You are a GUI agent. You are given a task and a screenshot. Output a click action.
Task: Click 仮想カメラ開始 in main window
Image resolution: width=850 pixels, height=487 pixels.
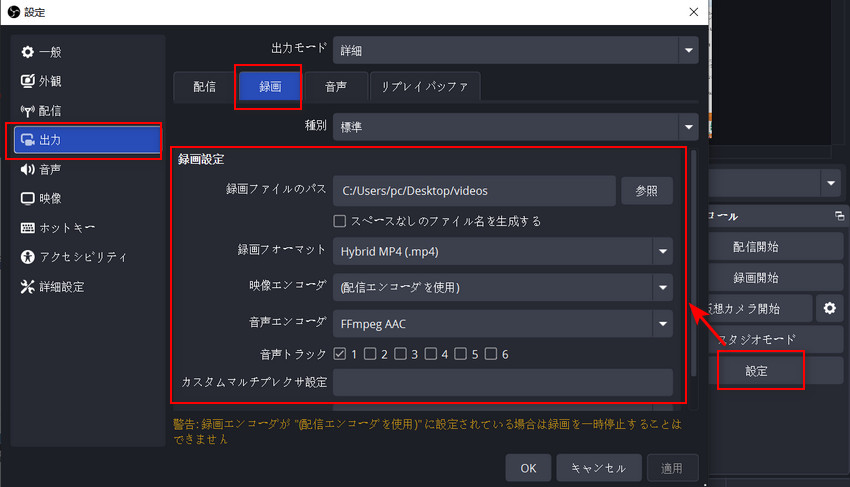pyautogui.click(x=761, y=309)
